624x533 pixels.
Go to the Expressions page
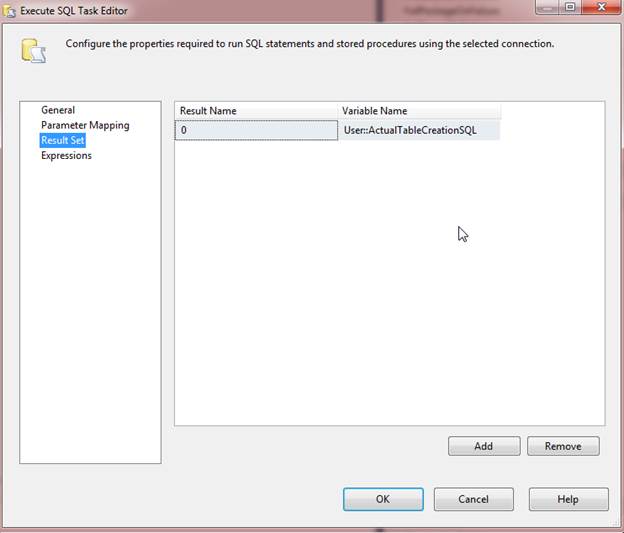pyautogui.click(x=66, y=156)
